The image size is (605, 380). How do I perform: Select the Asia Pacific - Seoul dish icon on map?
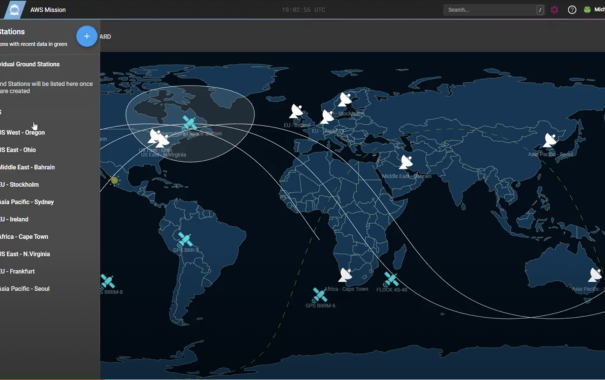click(549, 140)
